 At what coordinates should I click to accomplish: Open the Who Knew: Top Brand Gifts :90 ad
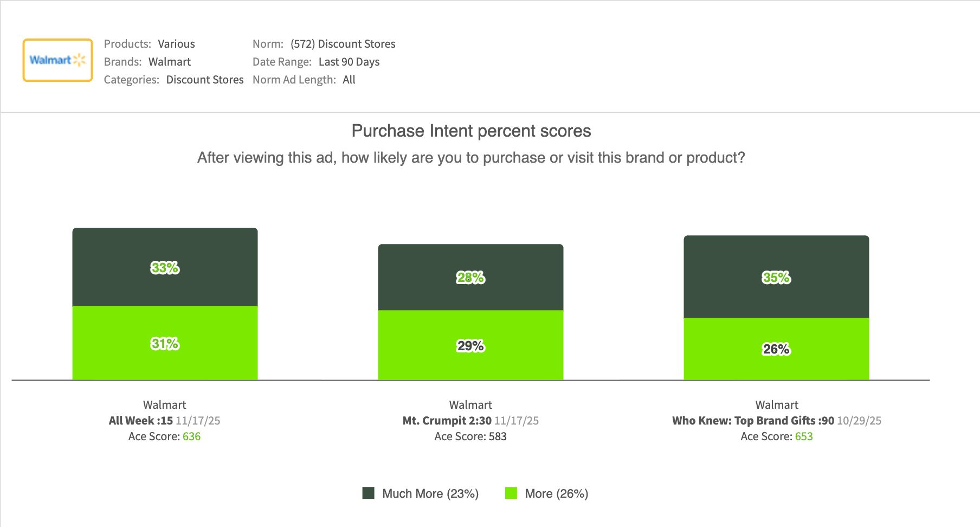coord(753,421)
